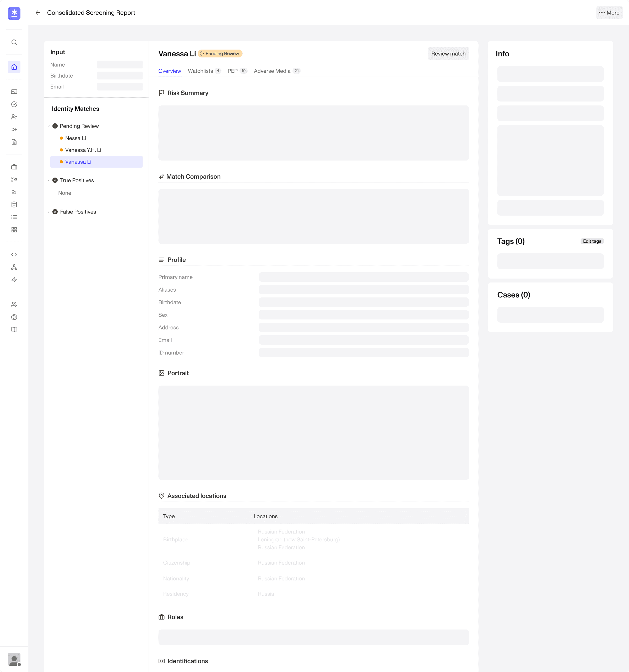Image resolution: width=629 pixels, height=672 pixels.
Task: Click the database cylinder icon in sidebar
Action: point(14,205)
